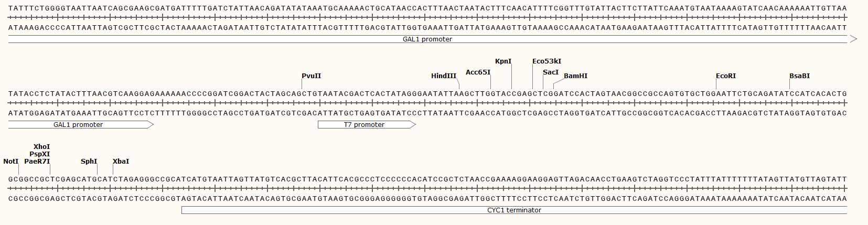Select the HindIII enzyme site label

point(444,76)
